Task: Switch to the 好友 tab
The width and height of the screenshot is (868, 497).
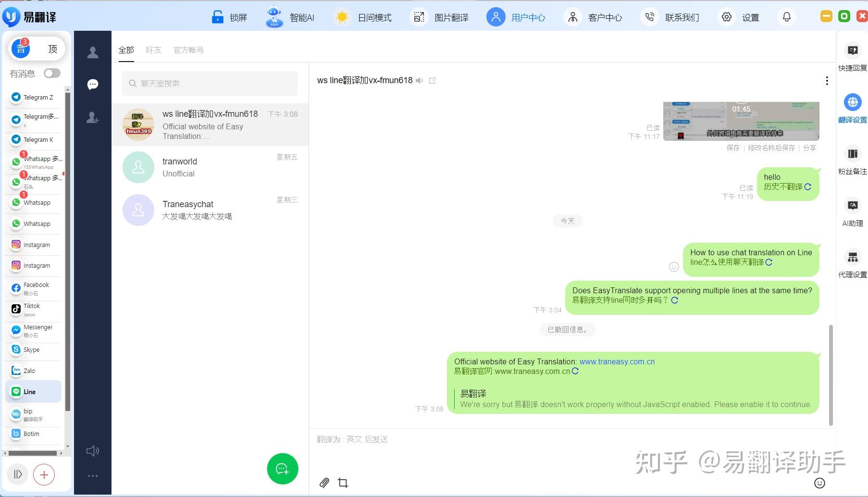Action: [x=153, y=50]
